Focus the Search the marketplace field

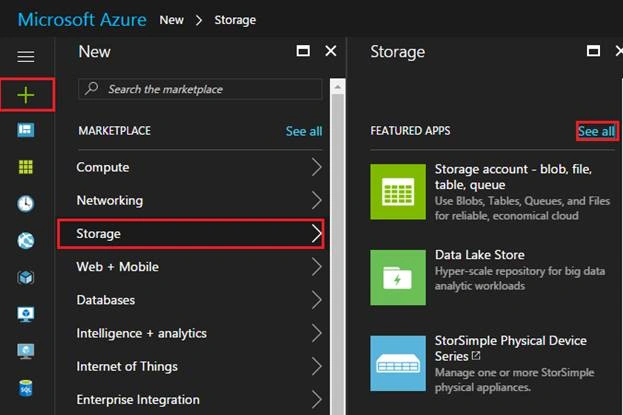point(200,89)
